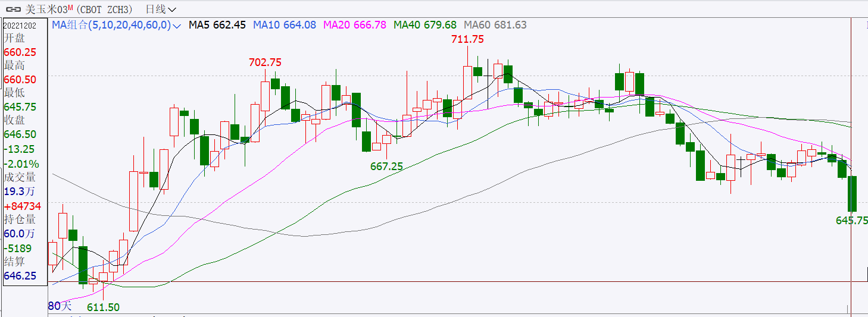Click the -2.01% percent change value

pos(21,164)
